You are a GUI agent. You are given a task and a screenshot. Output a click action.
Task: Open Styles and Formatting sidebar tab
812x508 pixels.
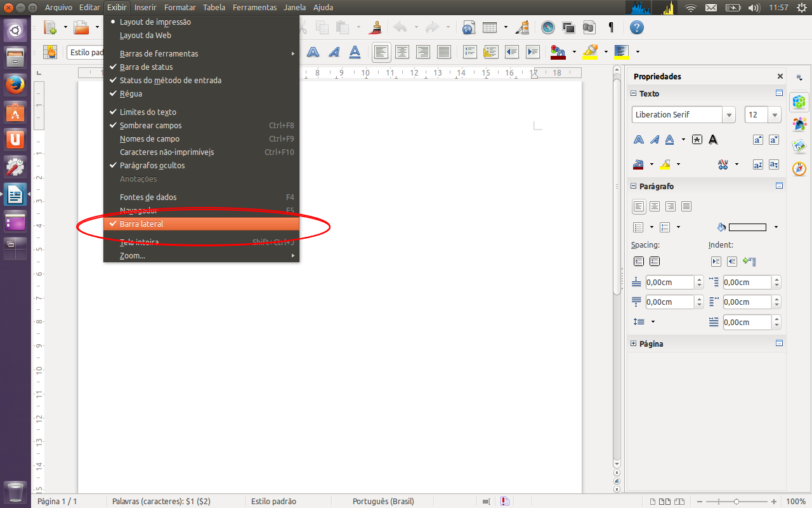click(x=799, y=124)
